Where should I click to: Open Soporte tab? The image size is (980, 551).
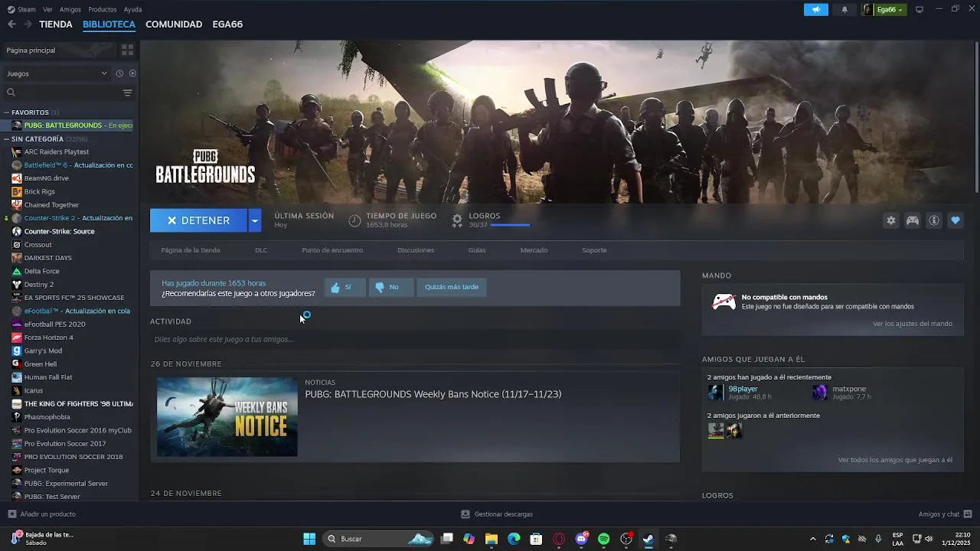click(x=594, y=250)
